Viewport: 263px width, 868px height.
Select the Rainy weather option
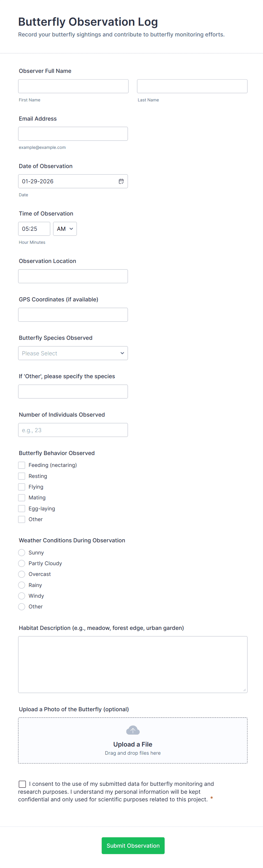tap(21, 585)
